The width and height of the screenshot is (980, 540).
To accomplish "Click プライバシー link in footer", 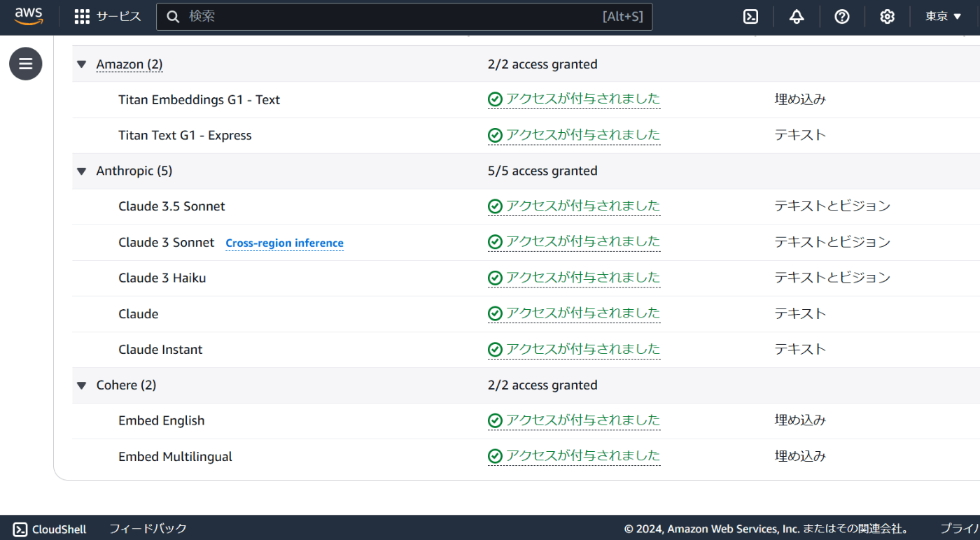I will (960, 529).
